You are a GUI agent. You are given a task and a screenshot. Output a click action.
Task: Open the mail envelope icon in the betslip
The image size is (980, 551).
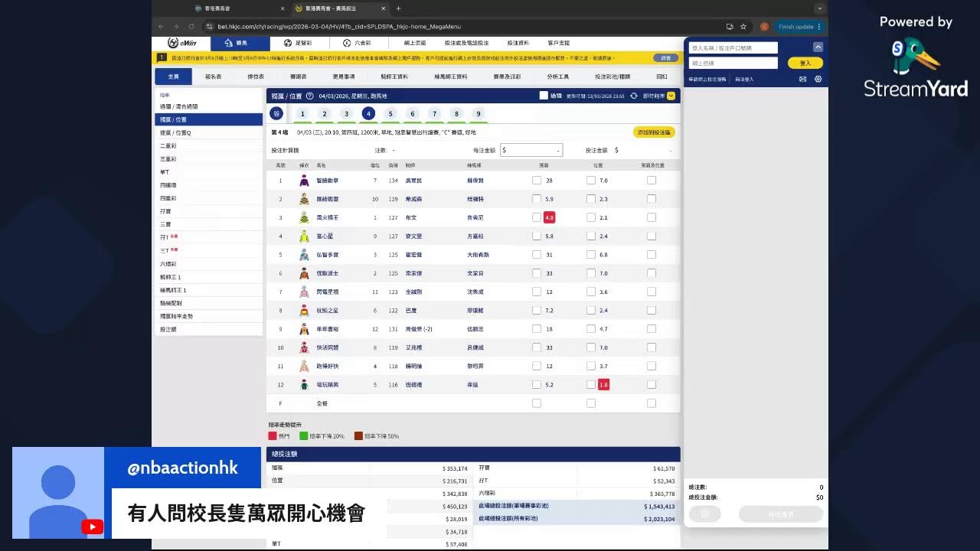(x=803, y=79)
